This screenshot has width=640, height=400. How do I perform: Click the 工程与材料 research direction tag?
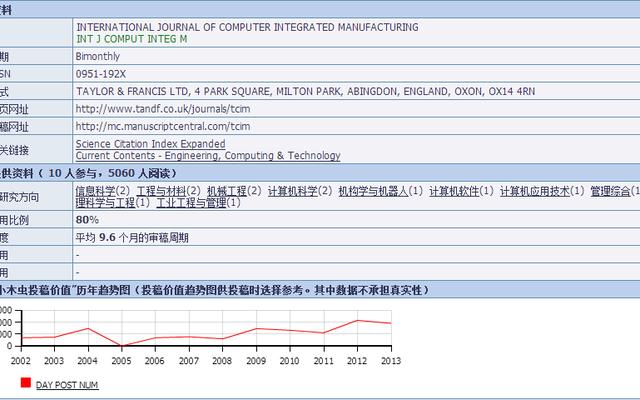click(161, 191)
